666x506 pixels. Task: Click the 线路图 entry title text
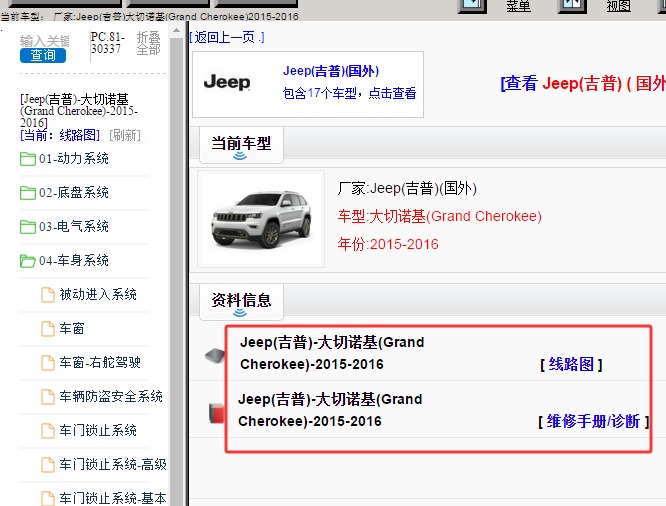[332, 353]
